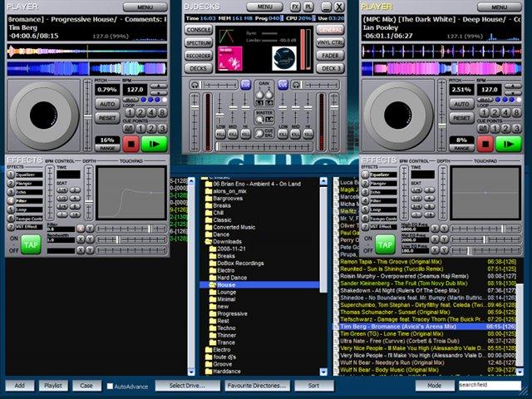Image resolution: width=532 pixels, height=399 pixels.
Task: Click the crossfader slider in the mixer
Action: [x=264, y=147]
